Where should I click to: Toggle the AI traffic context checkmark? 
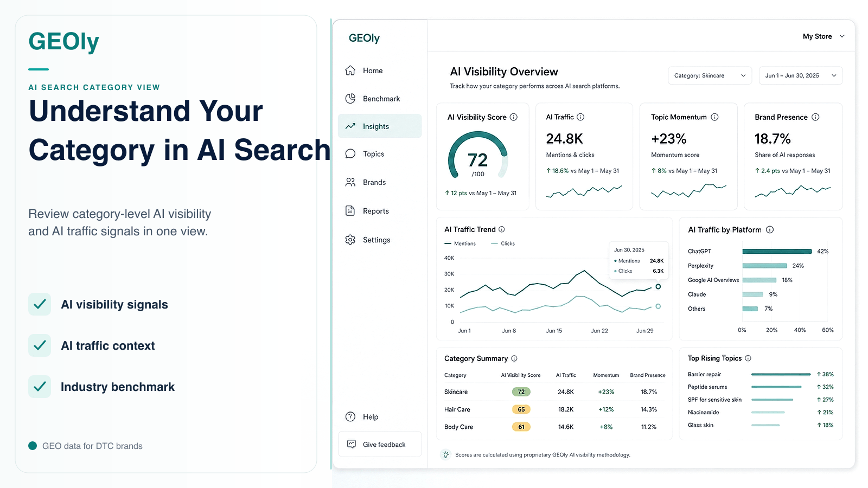[40, 345]
